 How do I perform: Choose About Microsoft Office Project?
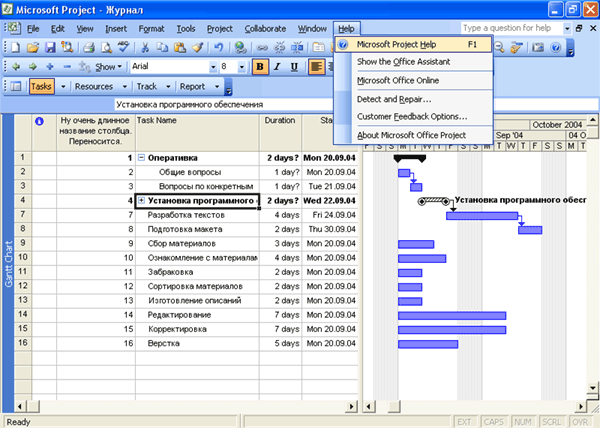[413, 135]
